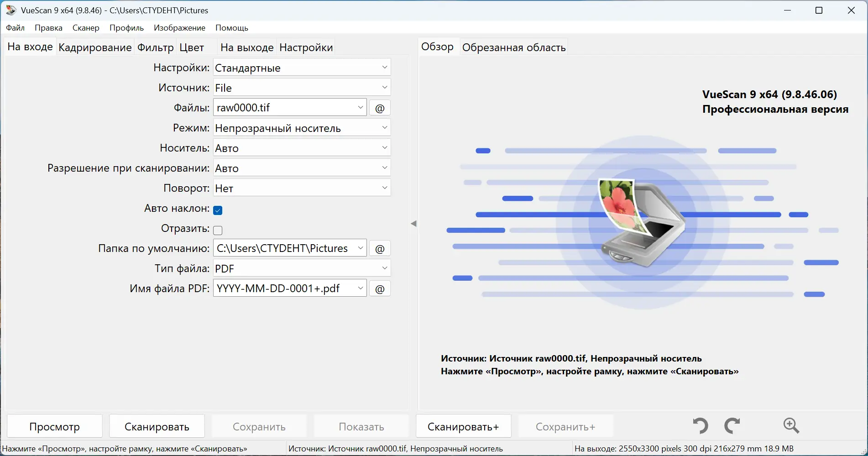Image resolution: width=868 pixels, height=456 pixels.
Task: Open substitutions for the default folder path
Action: pyautogui.click(x=379, y=248)
